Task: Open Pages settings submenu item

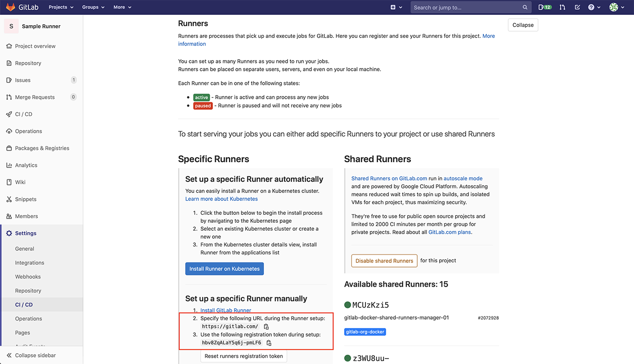Action: click(22, 332)
